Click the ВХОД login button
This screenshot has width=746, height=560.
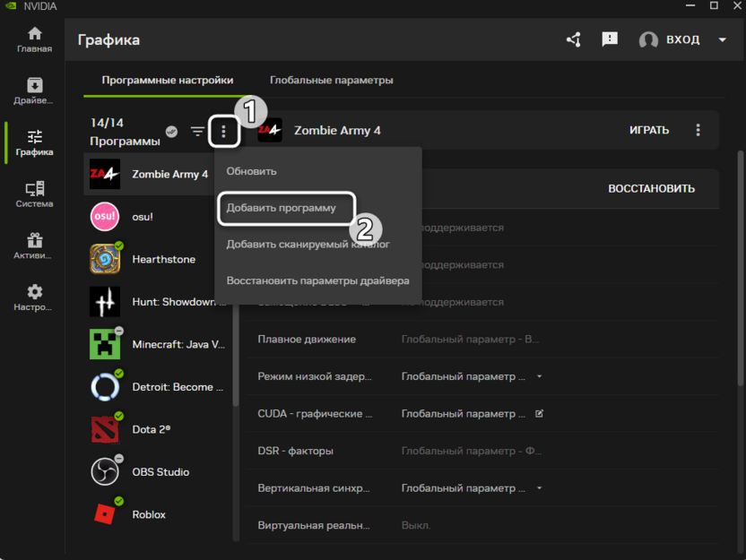(682, 39)
